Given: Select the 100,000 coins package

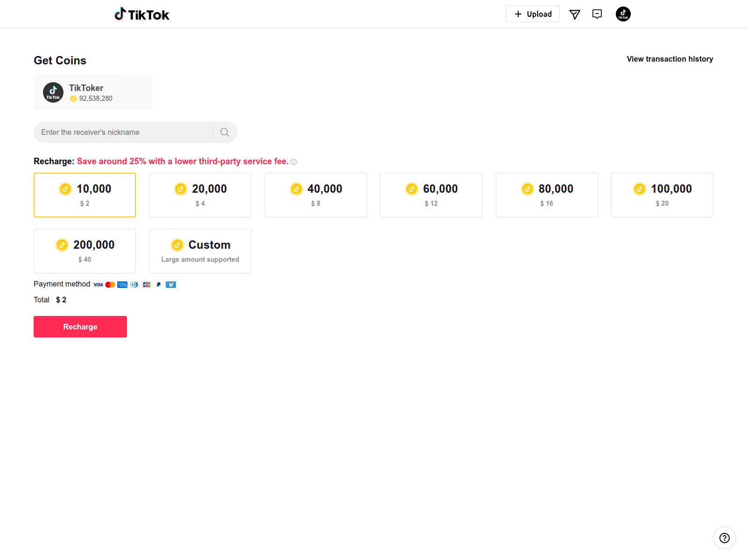Looking at the screenshot, I should (x=662, y=195).
